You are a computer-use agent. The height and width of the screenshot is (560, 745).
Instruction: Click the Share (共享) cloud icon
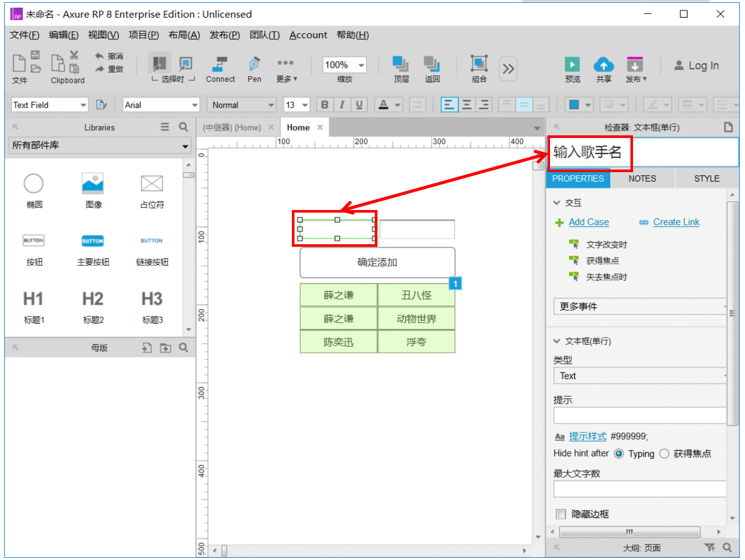click(603, 64)
